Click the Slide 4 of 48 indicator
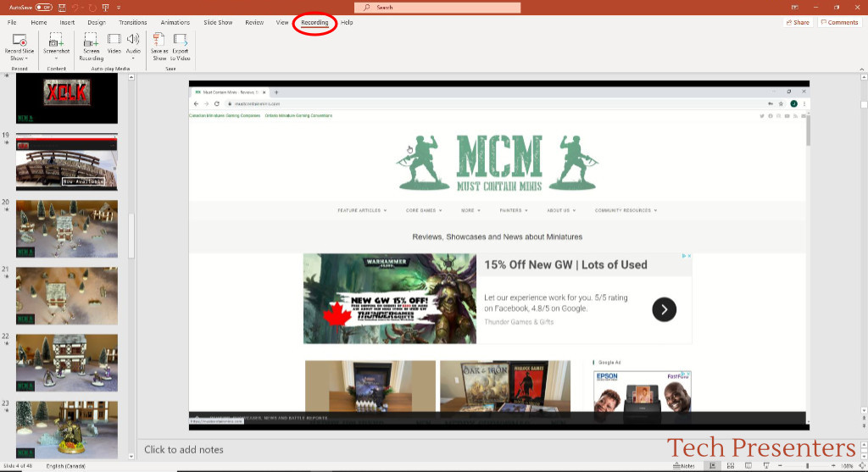868x472 pixels. 18,466
